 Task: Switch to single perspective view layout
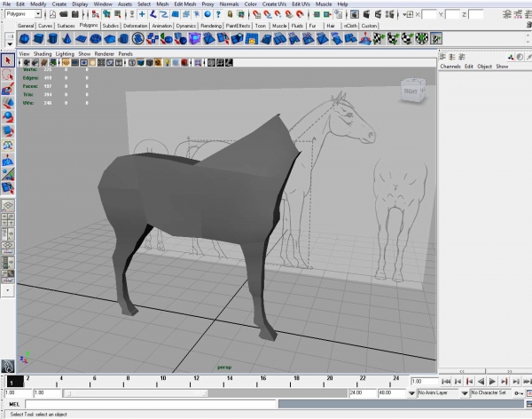tap(8, 206)
